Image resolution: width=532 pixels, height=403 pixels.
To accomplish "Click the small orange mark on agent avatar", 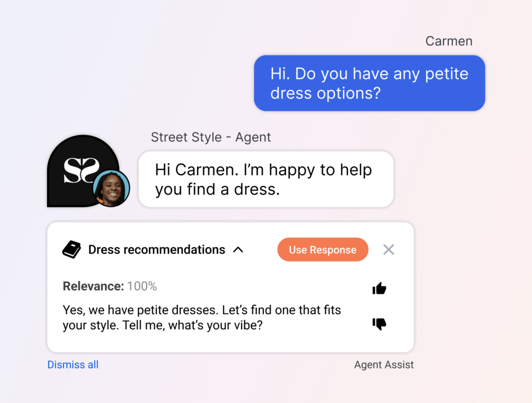I will click(99, 199).
